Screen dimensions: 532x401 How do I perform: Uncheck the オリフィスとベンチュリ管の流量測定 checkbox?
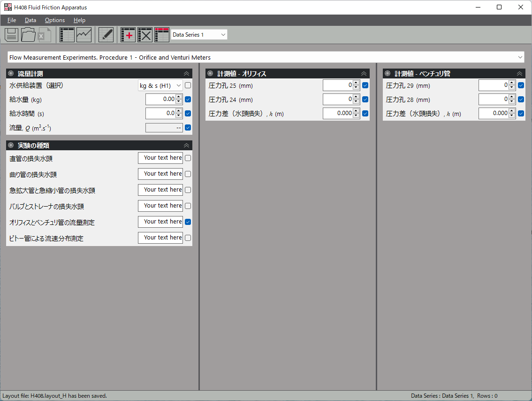click(x=188, y=222)
